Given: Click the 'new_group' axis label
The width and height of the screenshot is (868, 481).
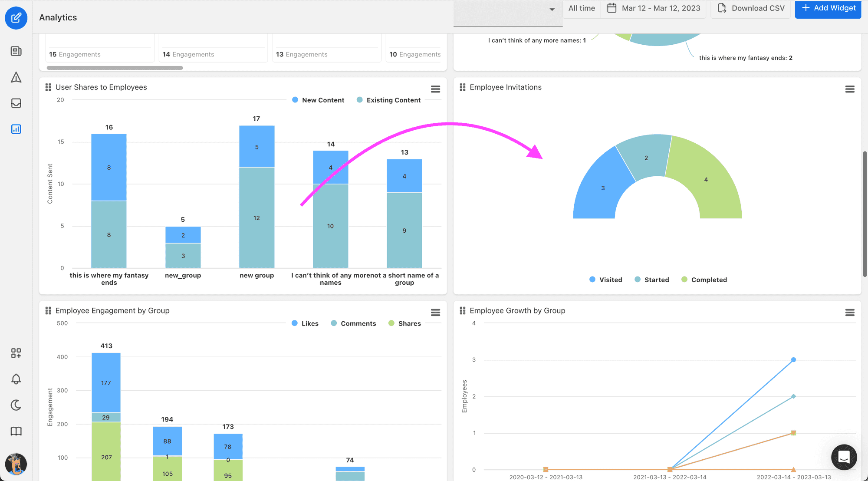Looking at the screenshot, I should click(x=183, y=275).
